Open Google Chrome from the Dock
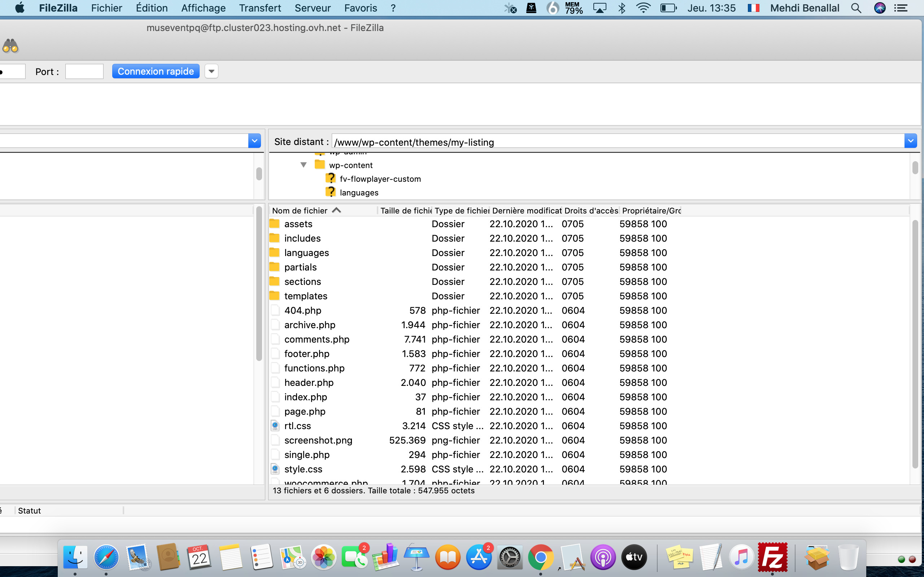 [x=540, y=558]
